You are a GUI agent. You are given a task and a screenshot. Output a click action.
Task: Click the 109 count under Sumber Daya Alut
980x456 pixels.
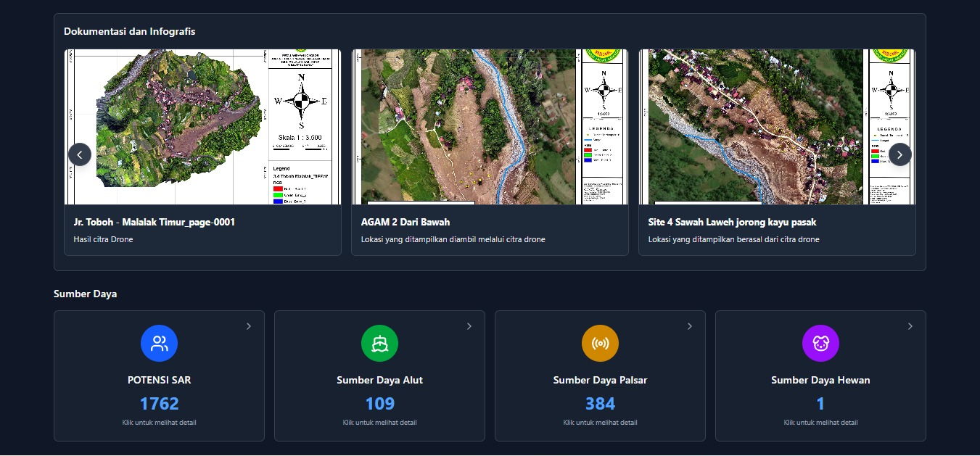click(x=379, y=404)
